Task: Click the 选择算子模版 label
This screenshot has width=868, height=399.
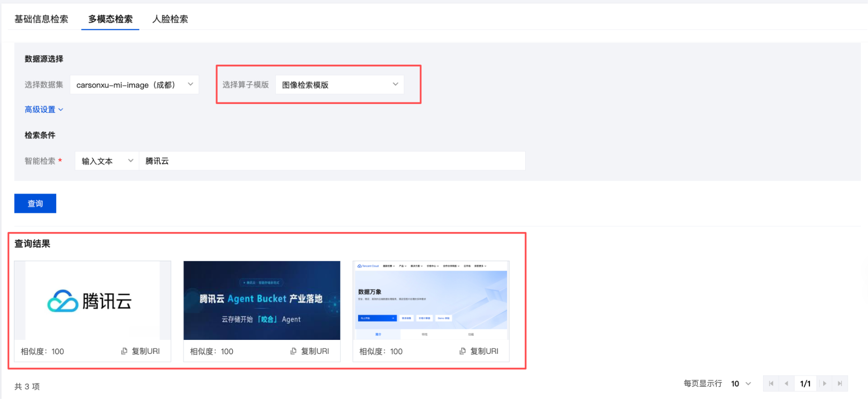Action: (246, 85)
